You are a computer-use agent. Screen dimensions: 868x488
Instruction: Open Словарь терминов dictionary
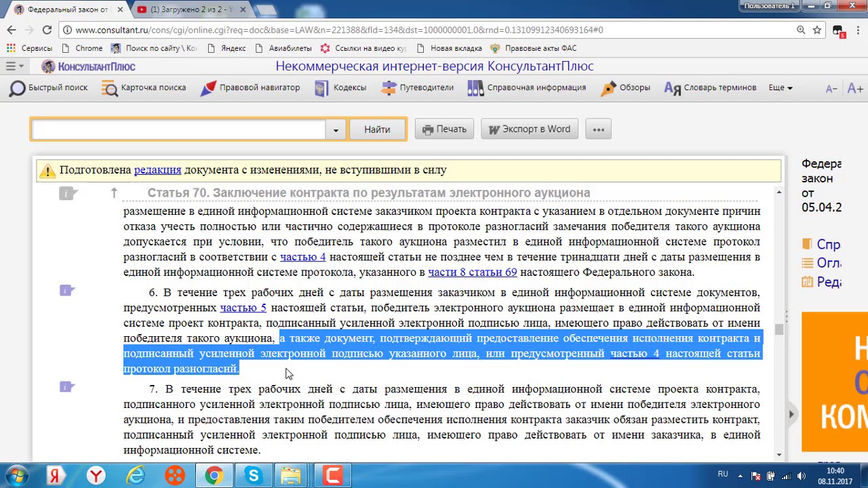pyautogui.click(x=710, y=87)
